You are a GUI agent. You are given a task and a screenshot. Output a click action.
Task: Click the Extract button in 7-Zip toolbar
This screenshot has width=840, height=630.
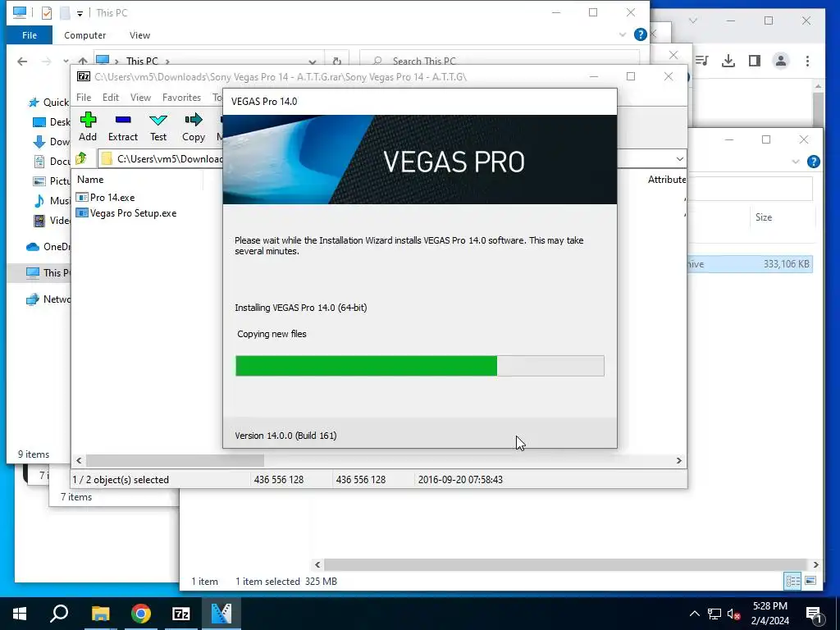123,127
